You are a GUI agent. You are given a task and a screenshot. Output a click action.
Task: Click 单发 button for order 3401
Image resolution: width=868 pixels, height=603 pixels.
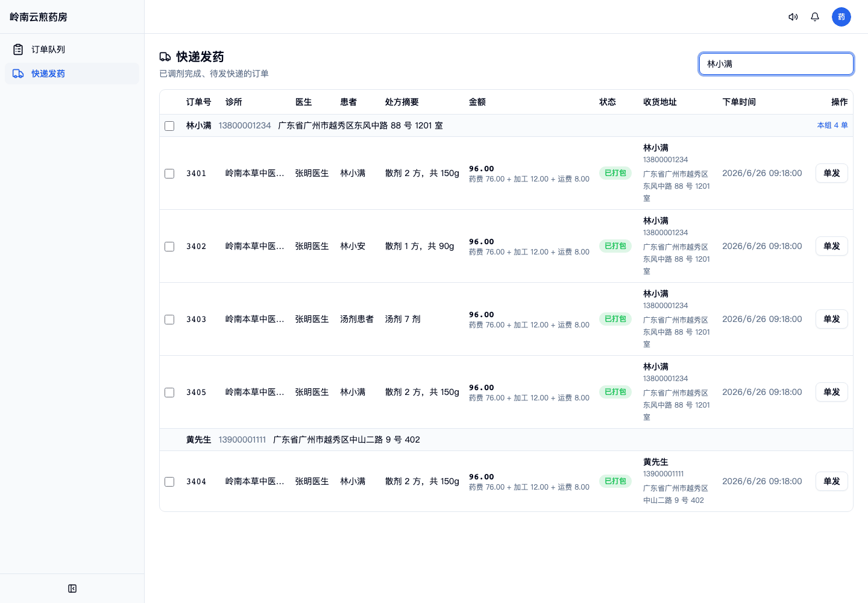click(832, 173)
